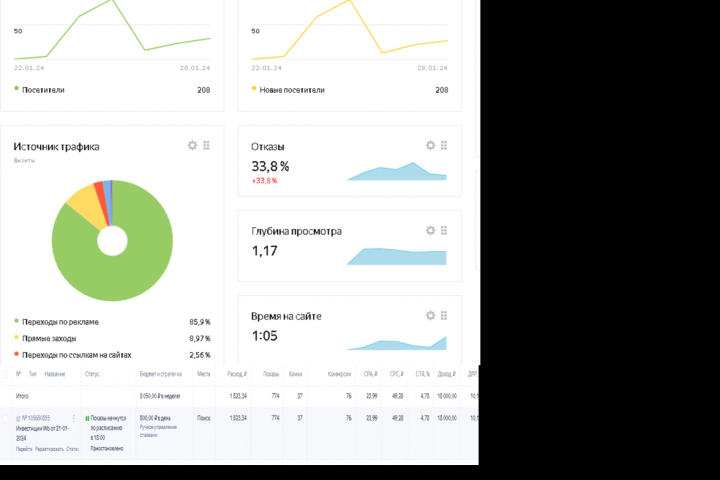The height and width of the screenshot is (480, 720).
Task: Toggle the select-all checkbox in campaigns table header
Action: pos(6,374)
